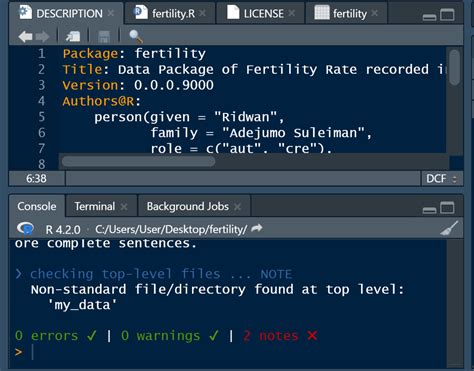The width and height of the screenshot is (474, 371).
Task: Click R 4.2.0 version label
Action: 63,229
